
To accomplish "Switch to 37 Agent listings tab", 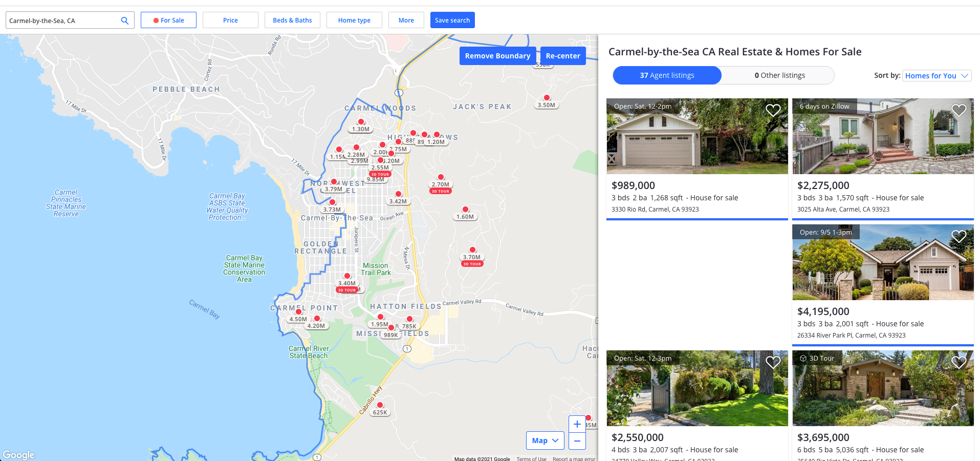I will pos(667,75).
